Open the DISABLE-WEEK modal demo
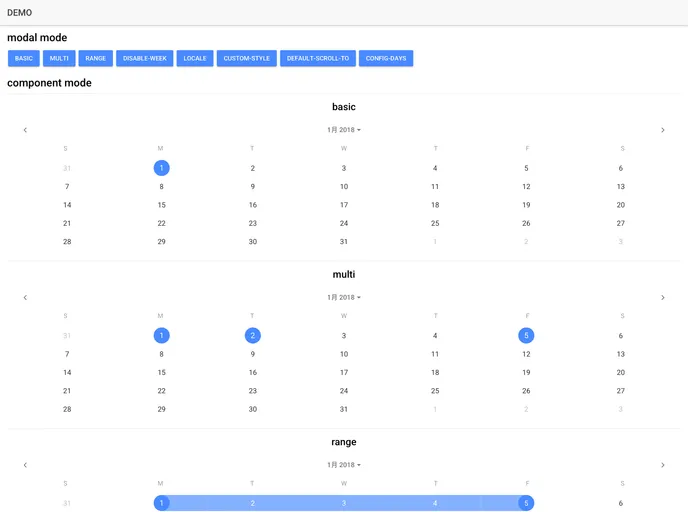 pyautogui.click(x=145, y=58)
